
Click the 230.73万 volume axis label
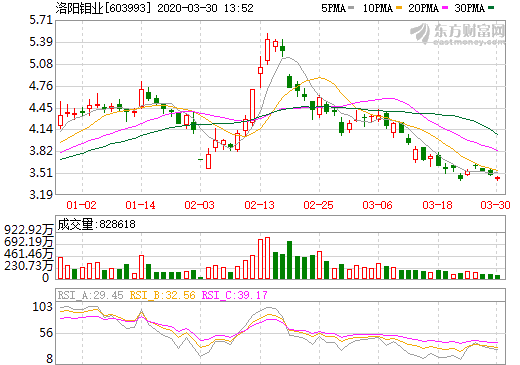pyautogui.click(x=29, y=266)
